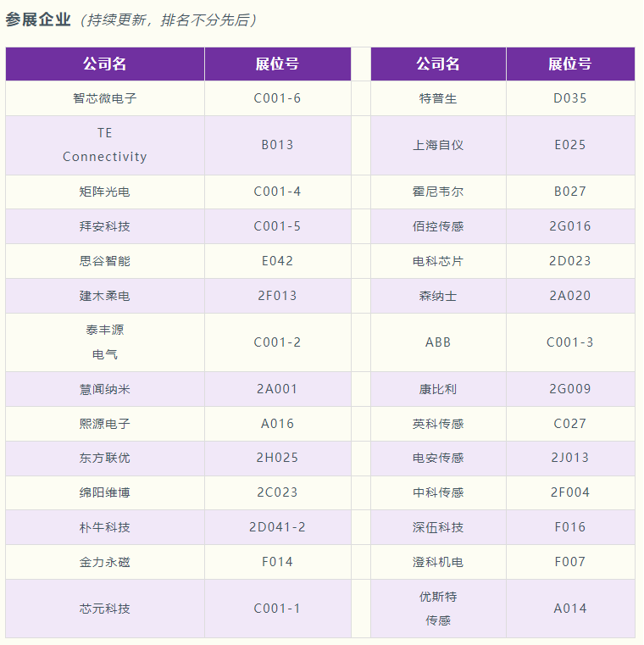Select booth number 2J013

(x=570, y=458)
